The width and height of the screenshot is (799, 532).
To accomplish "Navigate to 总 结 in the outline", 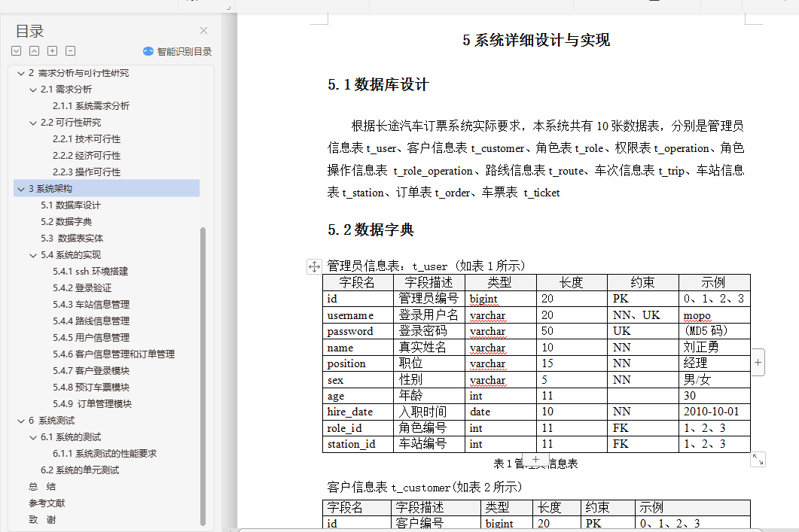I will pos(41,487).
